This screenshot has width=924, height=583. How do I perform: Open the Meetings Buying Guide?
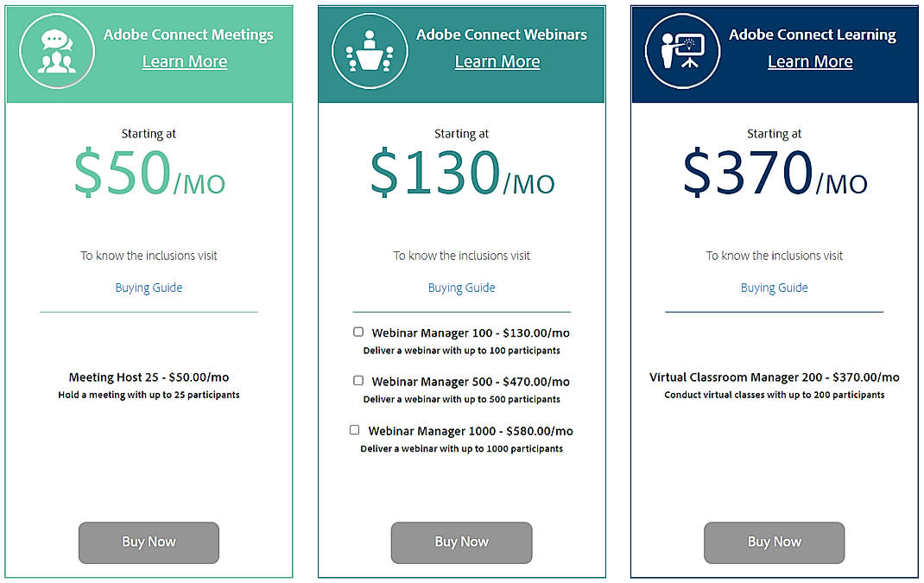pyautogui.click(x=149, y=287)
